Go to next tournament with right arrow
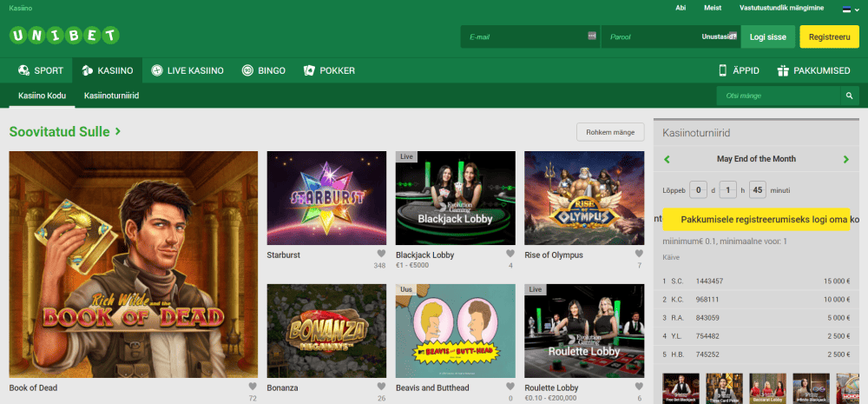This screenshot has height=404, width=868. coord(846,159)
